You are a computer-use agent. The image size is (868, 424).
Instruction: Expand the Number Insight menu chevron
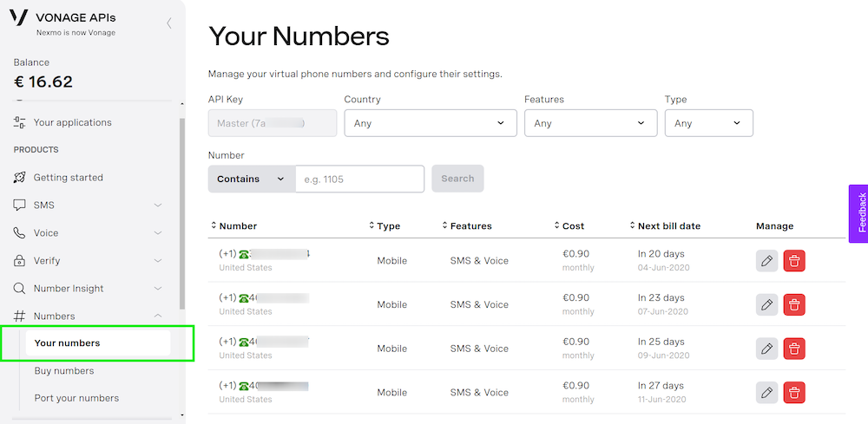(x=158, y=288)
